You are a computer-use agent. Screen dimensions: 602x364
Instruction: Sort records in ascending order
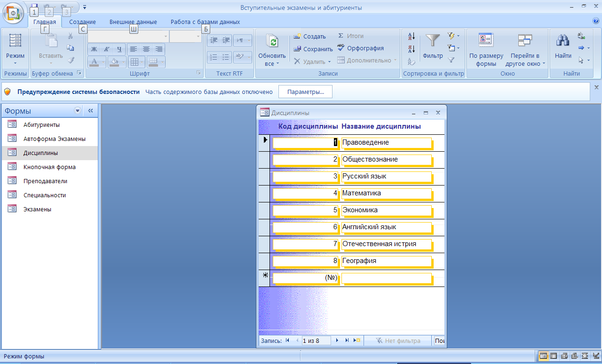[x=412, y=36]
